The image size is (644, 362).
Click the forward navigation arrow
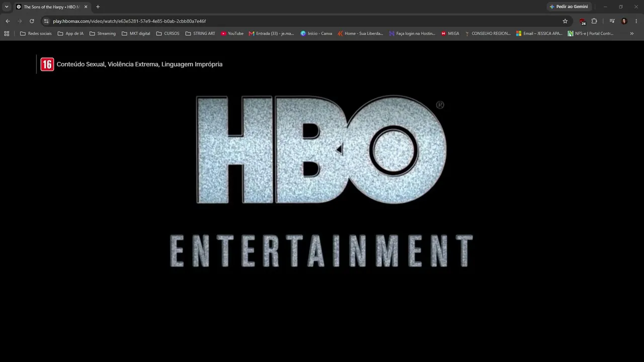[20, 21]
